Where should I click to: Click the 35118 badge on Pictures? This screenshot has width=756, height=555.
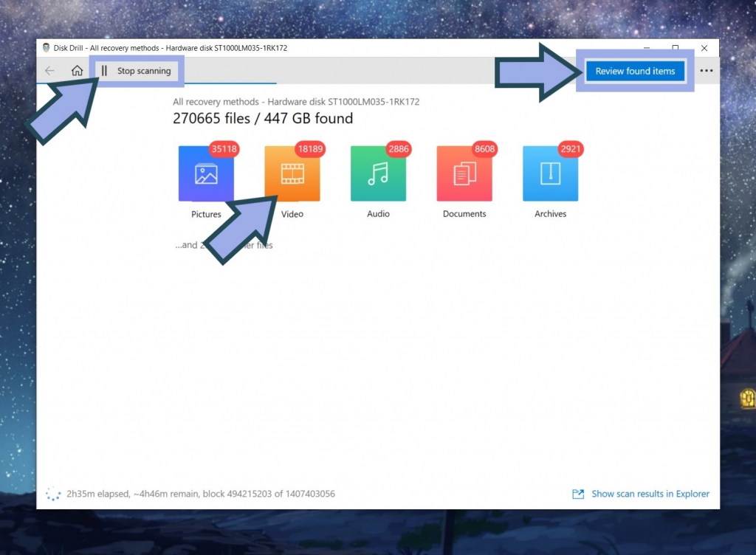pos(224,149)
